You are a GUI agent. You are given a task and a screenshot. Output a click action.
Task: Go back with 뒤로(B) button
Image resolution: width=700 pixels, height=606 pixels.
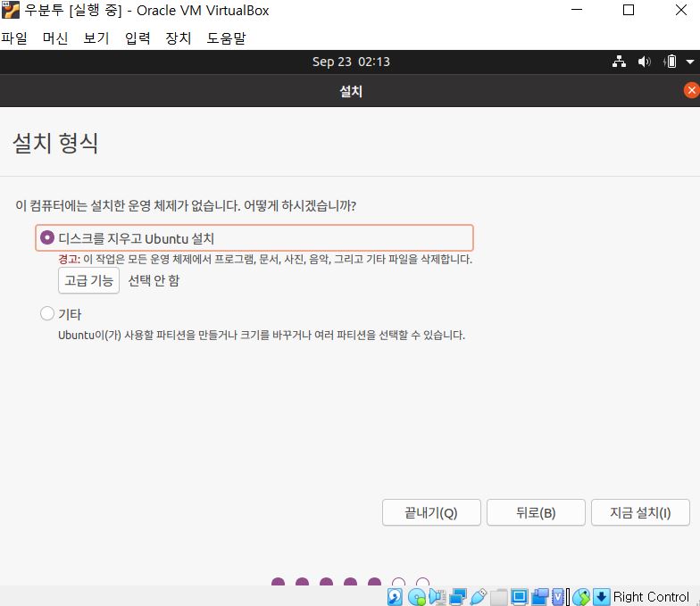536,512
